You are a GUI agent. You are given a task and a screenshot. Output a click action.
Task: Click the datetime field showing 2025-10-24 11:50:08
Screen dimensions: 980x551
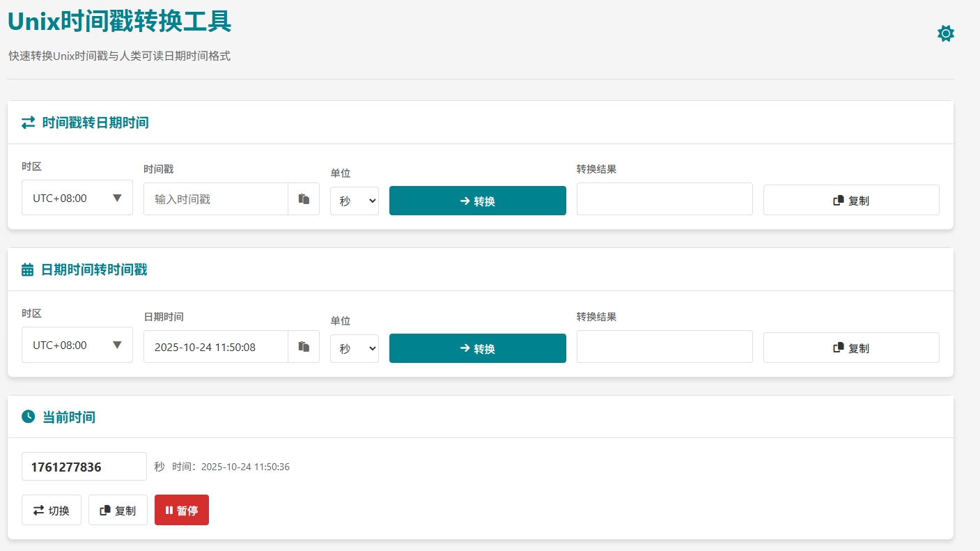pyautogui.click(x=216, y=347)
